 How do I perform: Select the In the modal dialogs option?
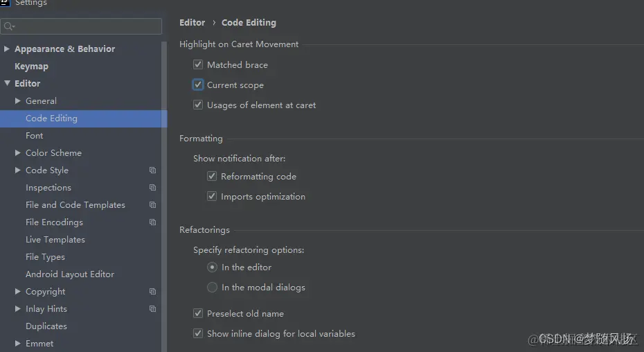[212, 287]
